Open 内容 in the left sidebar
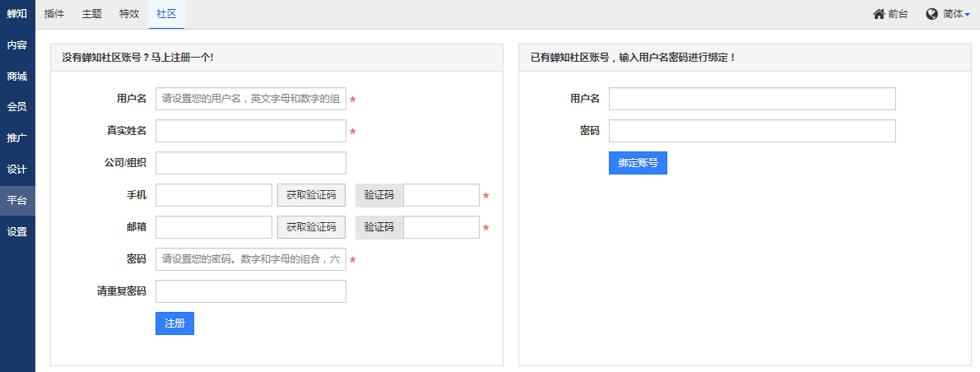Image resolution: width=980 pixels, height=372 pixels. coord(17,45)
